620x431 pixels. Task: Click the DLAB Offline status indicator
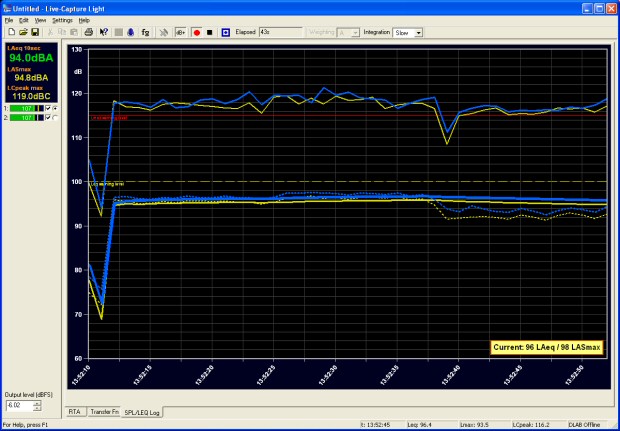584,425
